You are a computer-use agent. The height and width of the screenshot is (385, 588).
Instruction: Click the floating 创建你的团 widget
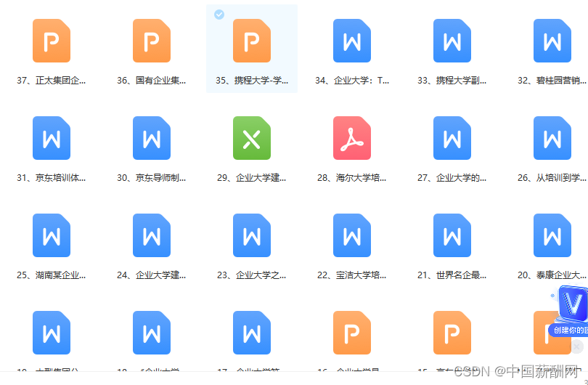(x=569, y=312)
